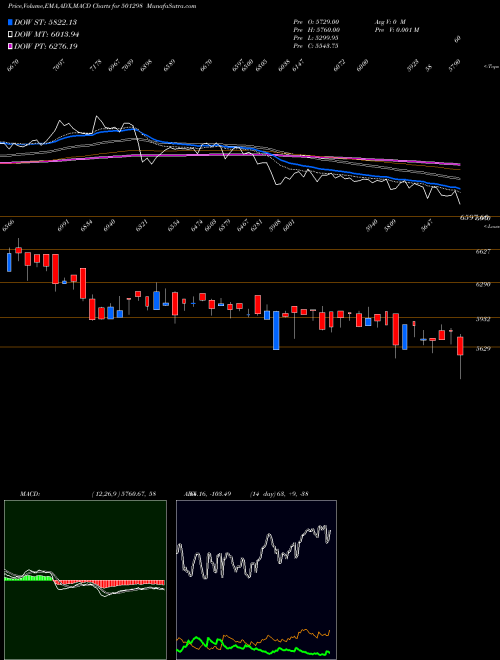
Task: Click the tall blue candlestick in the chart's middle
Action: pyautogui.click(x=276, y=330)
